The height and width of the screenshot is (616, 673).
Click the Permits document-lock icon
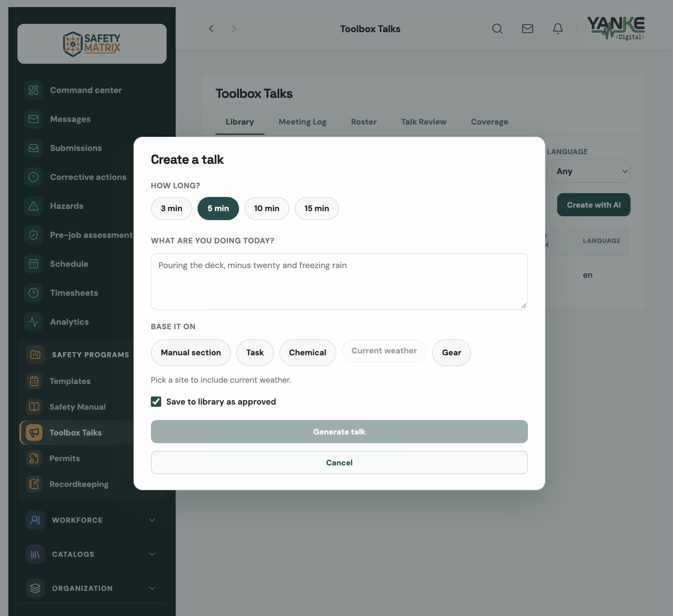pyautogui.click(x=34, y=458)
